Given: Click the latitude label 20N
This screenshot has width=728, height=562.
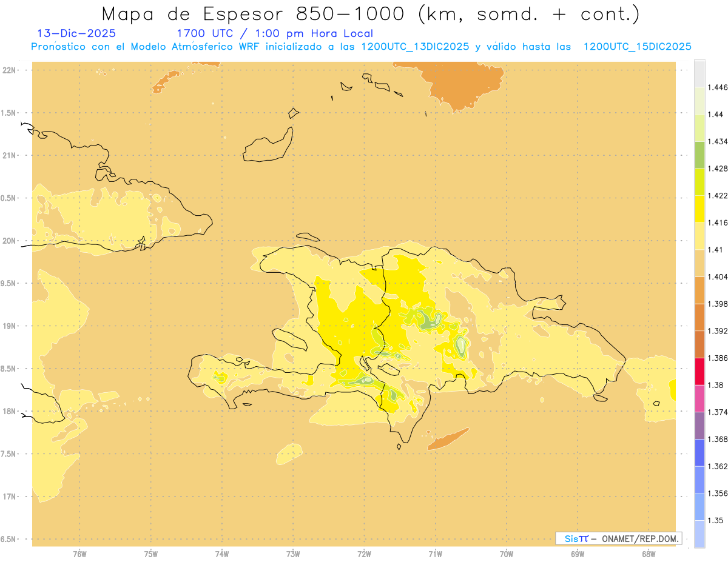Looking at the screenshot, I should coord(10,241).
